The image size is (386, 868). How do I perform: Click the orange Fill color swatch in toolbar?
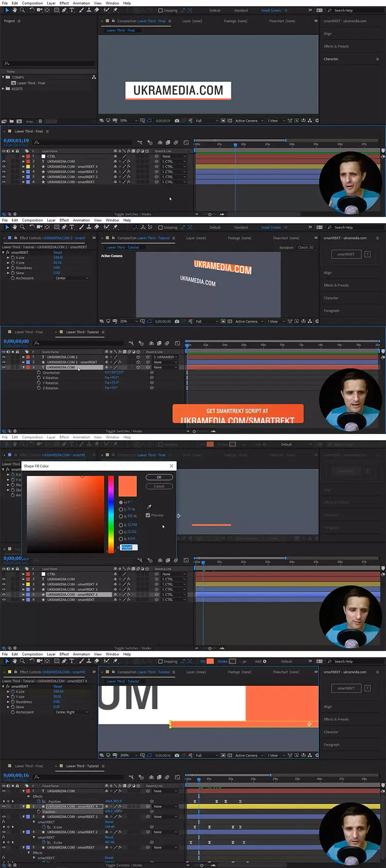(x=210, y=661)
